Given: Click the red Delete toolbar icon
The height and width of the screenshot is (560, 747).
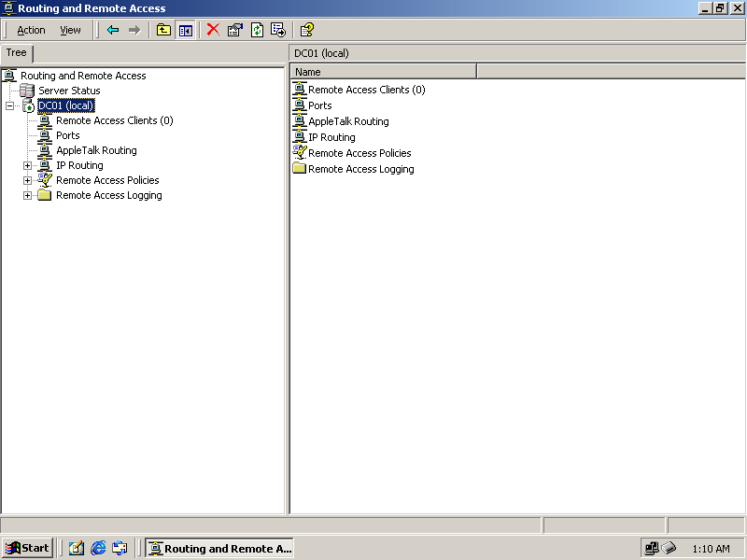Looking at the screenshot, I should (x=213, y=30).
